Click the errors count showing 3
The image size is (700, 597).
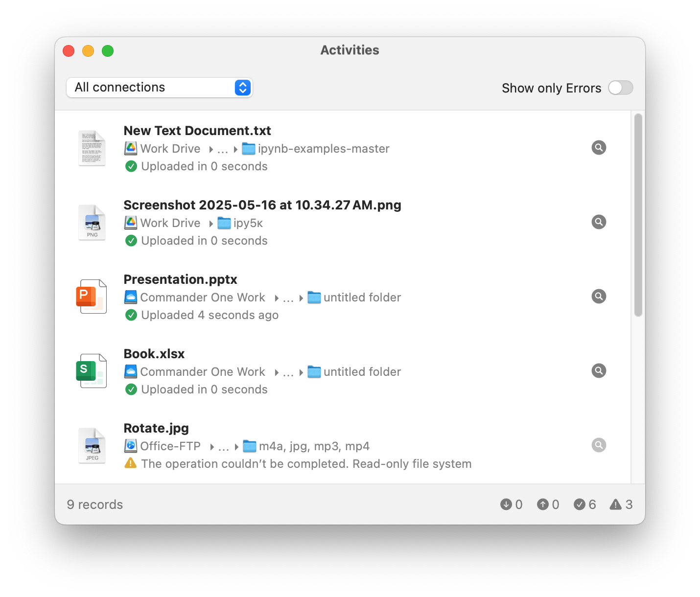[621, 505]
